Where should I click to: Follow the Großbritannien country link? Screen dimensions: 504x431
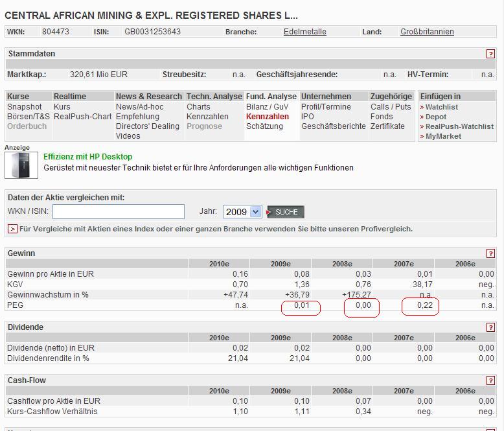tap(427, 32)
